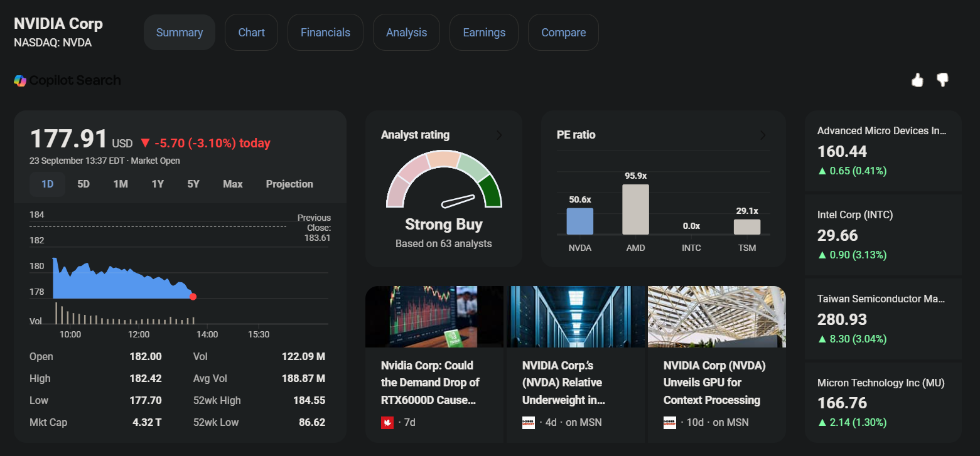Open the Financials tab

click(x=325, y=33)
